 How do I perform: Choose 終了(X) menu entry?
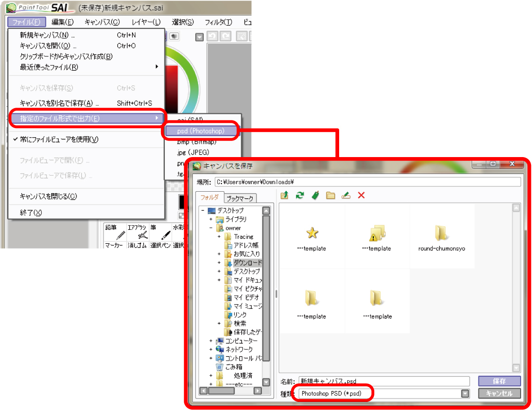point(86,213)
